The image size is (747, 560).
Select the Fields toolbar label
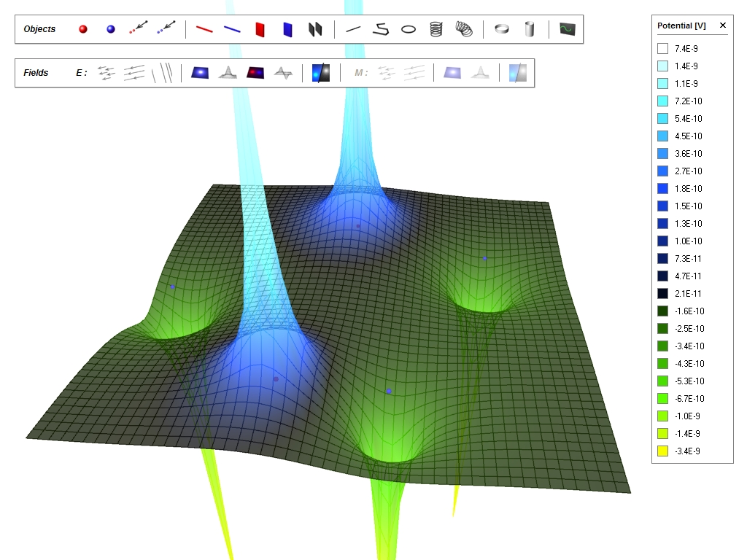click(x=36, y=73)
